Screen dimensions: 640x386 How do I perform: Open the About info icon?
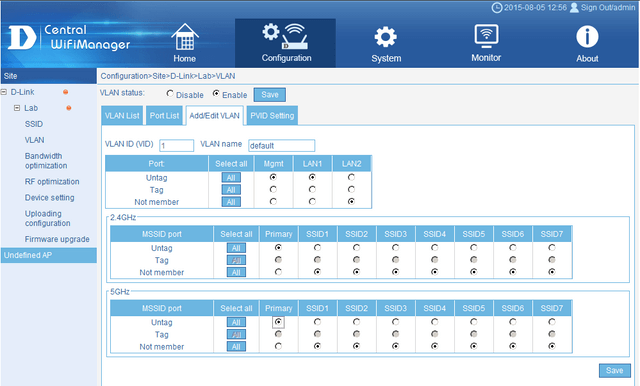[587, 37]
